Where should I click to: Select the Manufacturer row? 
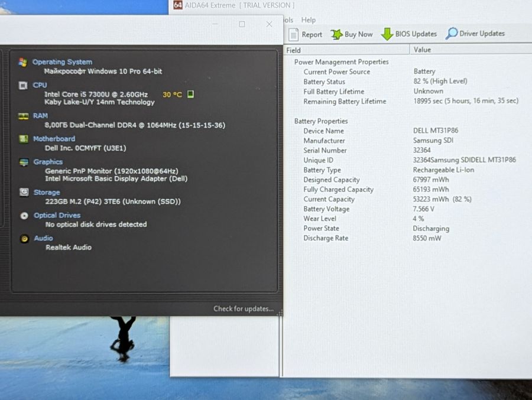click(x=407, y=141)
